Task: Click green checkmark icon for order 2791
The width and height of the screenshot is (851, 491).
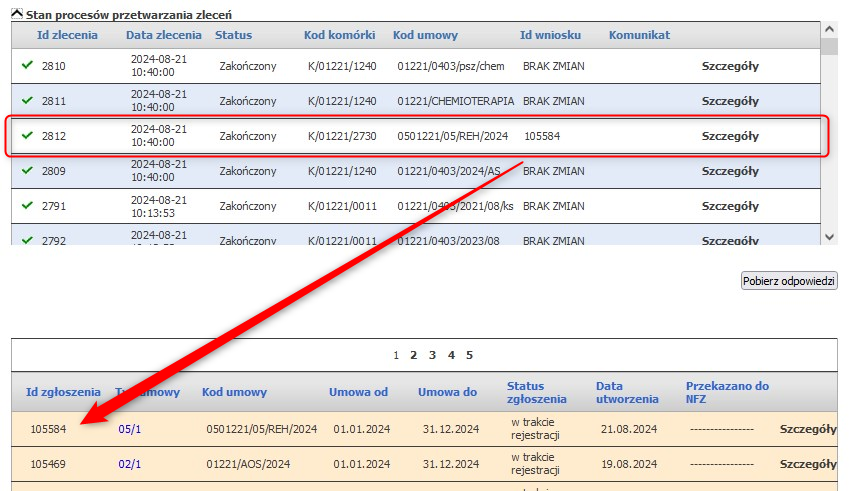Action: click(x=27, y=206)
